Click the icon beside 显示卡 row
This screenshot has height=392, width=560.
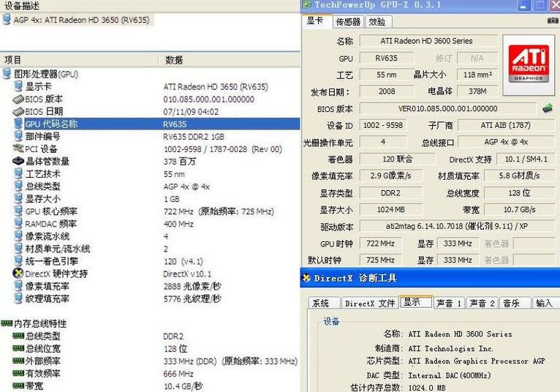pos(18,86)
